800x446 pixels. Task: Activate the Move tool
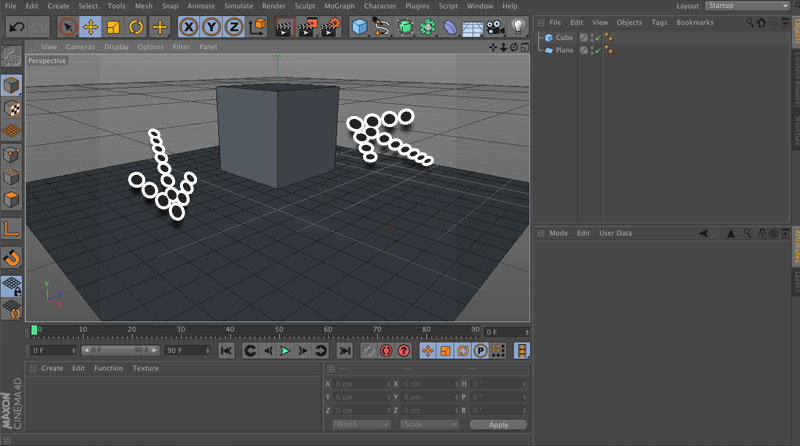(x=90, y=27)
